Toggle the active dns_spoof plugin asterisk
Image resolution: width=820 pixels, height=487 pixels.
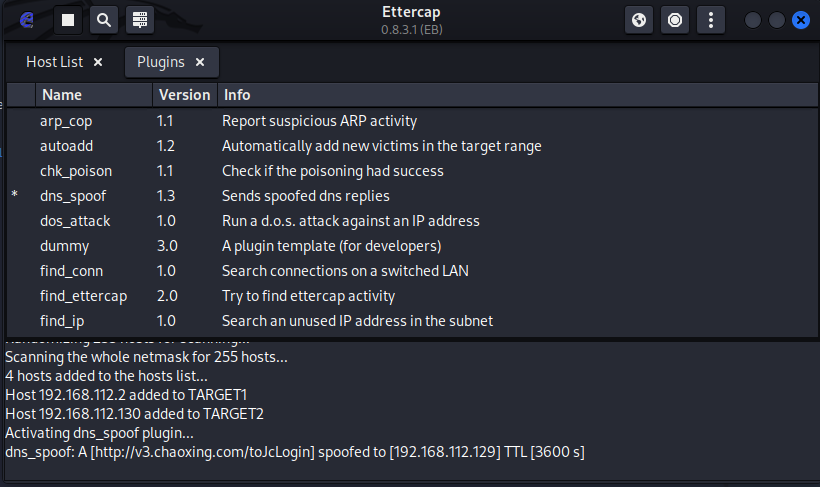tap(14, 196)
